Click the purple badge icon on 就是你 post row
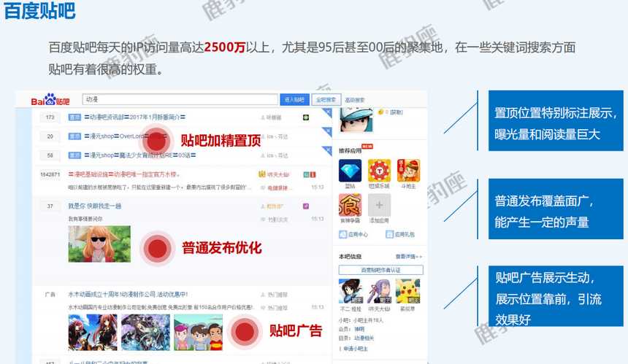Viewport: 628px width, 364px height. (x=305, y=206)
